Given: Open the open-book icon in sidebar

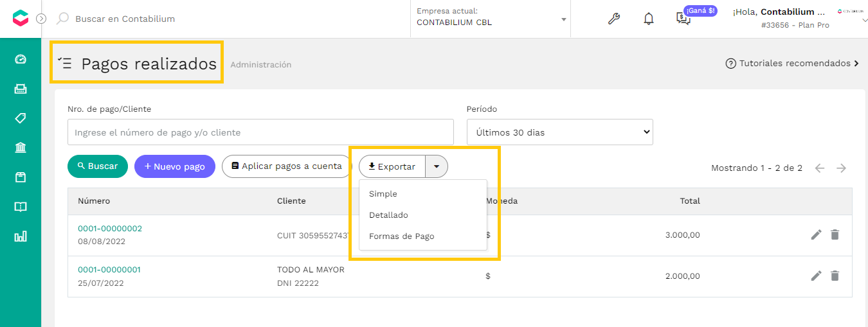Looking at the screenshot, I should click(21, 207).
